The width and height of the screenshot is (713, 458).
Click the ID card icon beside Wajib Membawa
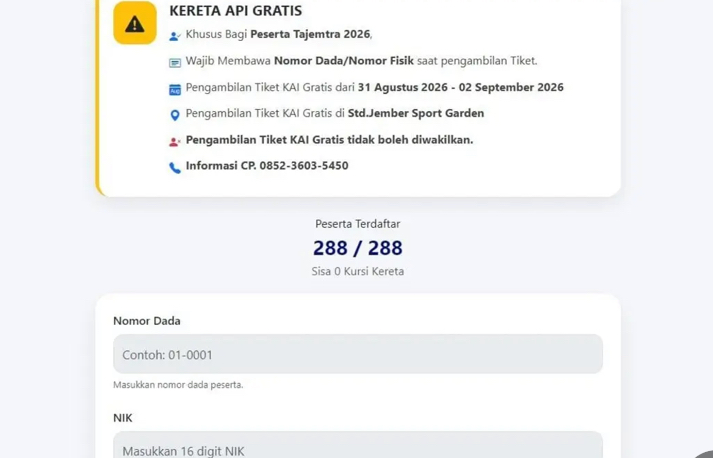coord(175,63)
